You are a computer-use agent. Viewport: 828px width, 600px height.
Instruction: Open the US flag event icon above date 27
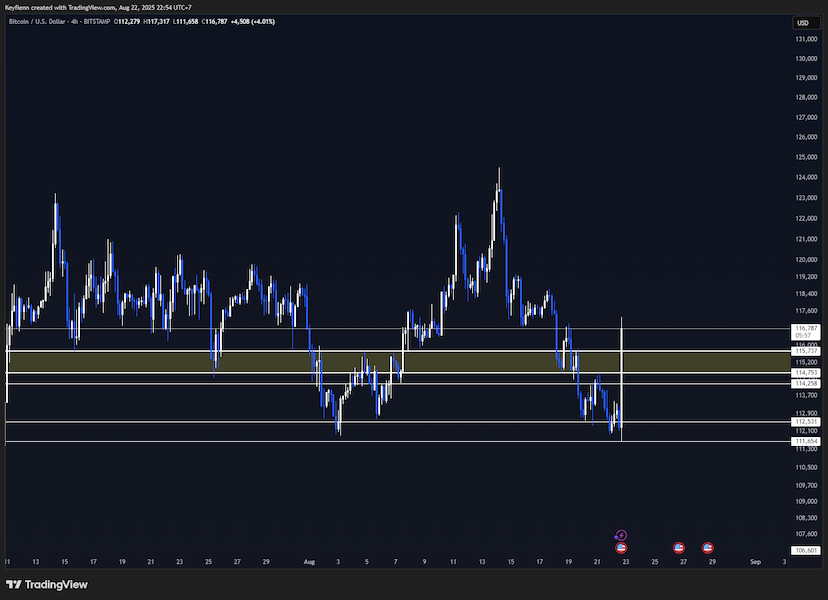[679, 548]
